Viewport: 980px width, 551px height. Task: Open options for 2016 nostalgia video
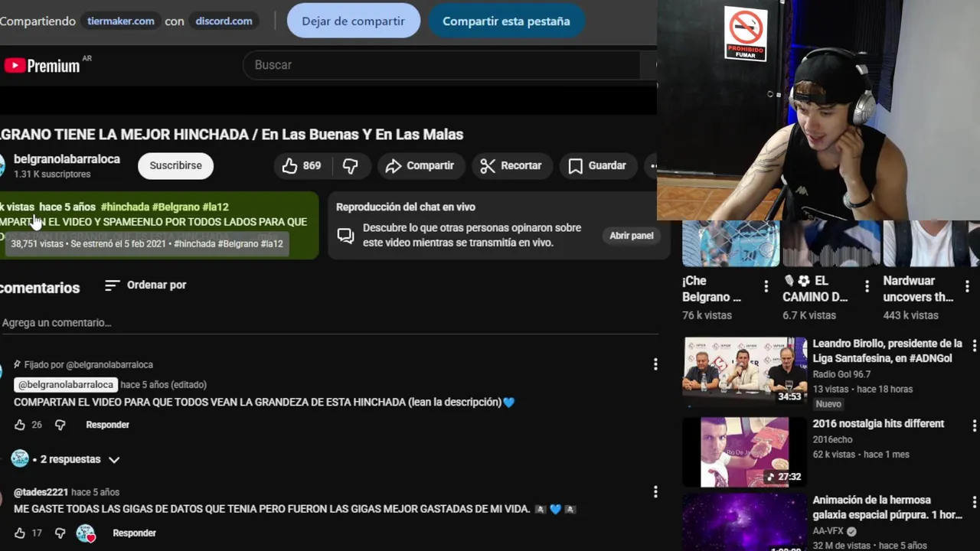pyautogui.click(x=974, y=425)
